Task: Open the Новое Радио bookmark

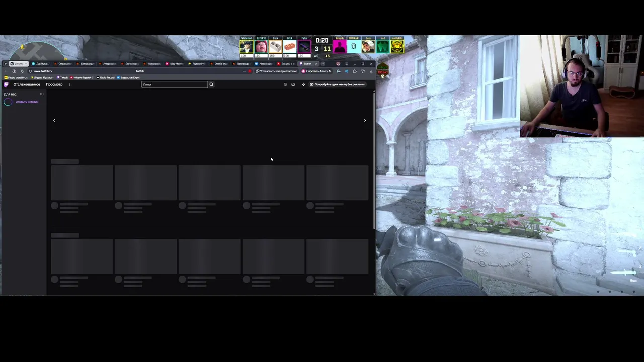Action: pyautogui.click(x=83, y=78)
